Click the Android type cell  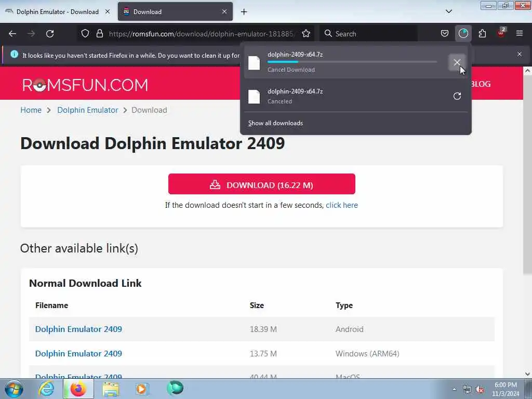coord(350,329)
